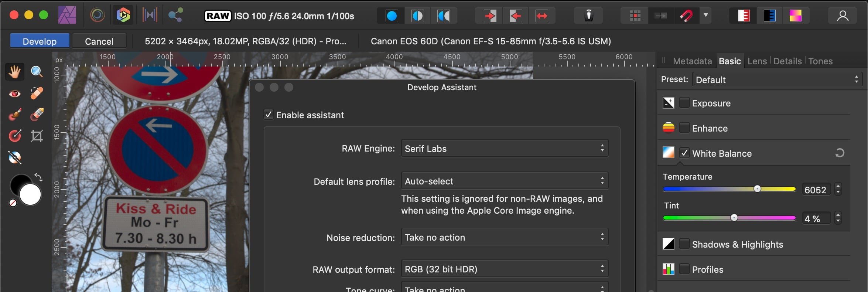Uncheck Enable assistant checkbox
This screenshot has height=292, width=868.
(269, 115)
